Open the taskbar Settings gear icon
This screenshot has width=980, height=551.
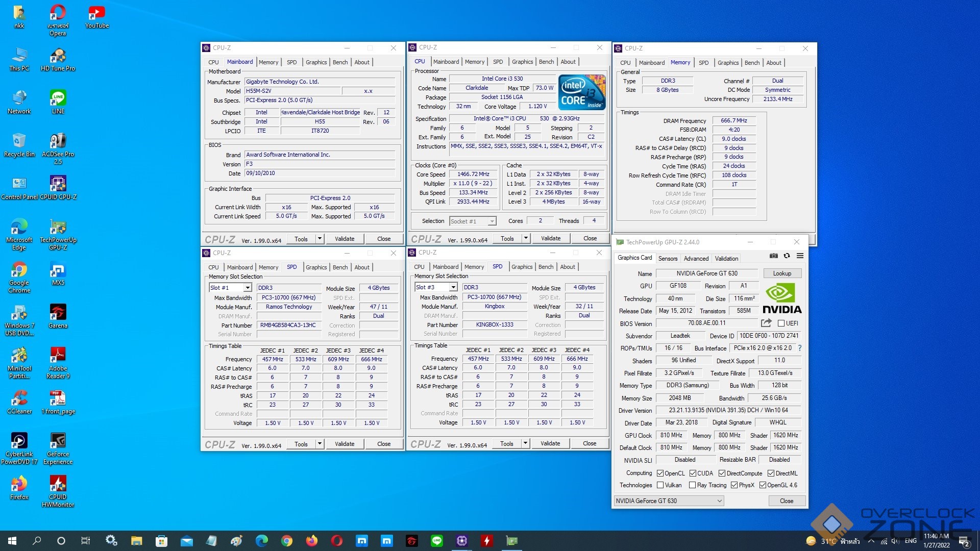[111, 541]
